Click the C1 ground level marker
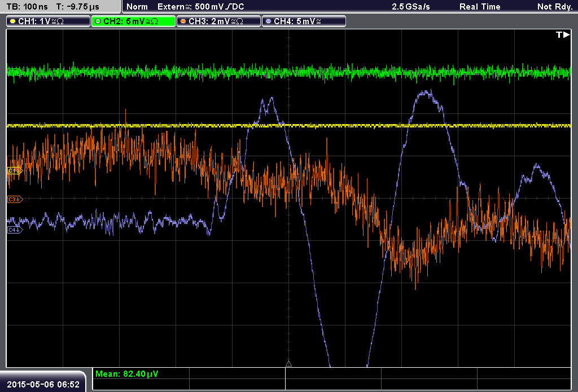This screenshot has height=392, width=578. pos(15,170)
